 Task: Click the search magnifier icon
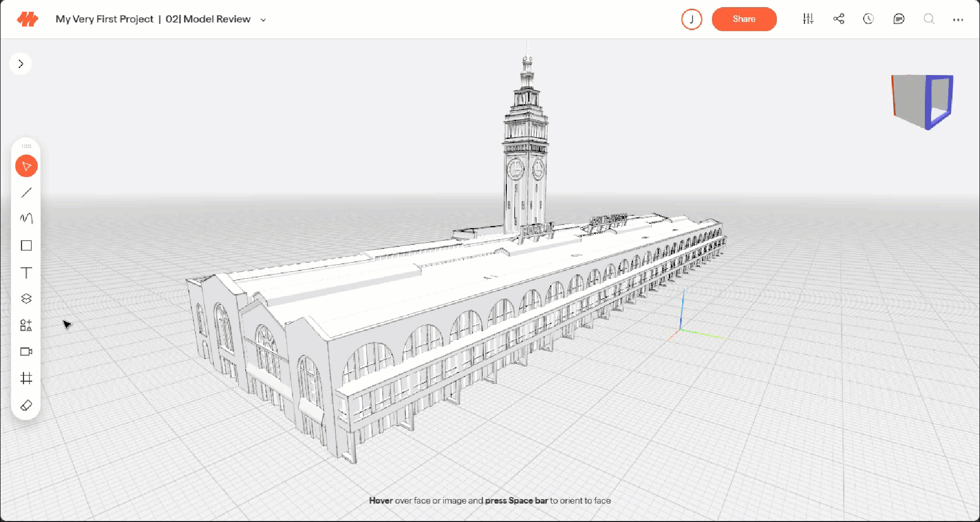click(929, 19)
